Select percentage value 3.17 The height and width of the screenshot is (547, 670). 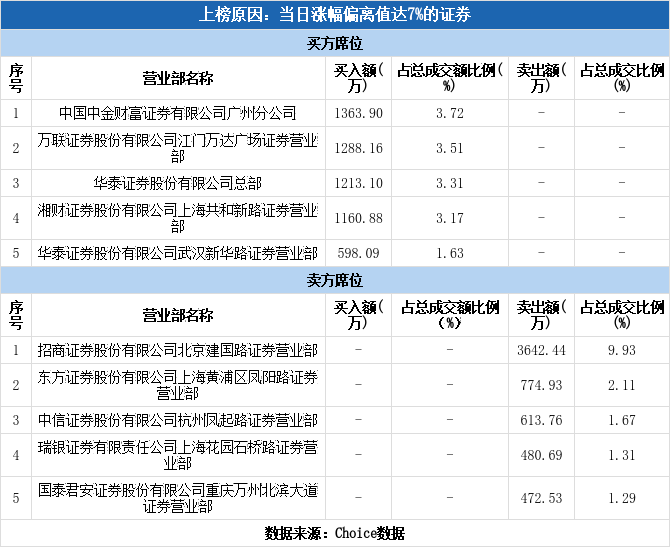point(450,218)
